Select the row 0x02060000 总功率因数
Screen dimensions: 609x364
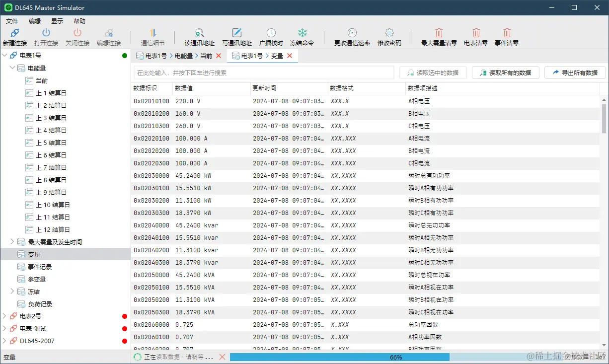pos(366,324)
